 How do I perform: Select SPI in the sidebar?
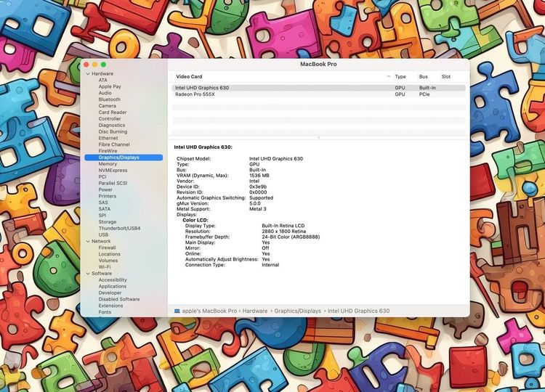point(102,216)
